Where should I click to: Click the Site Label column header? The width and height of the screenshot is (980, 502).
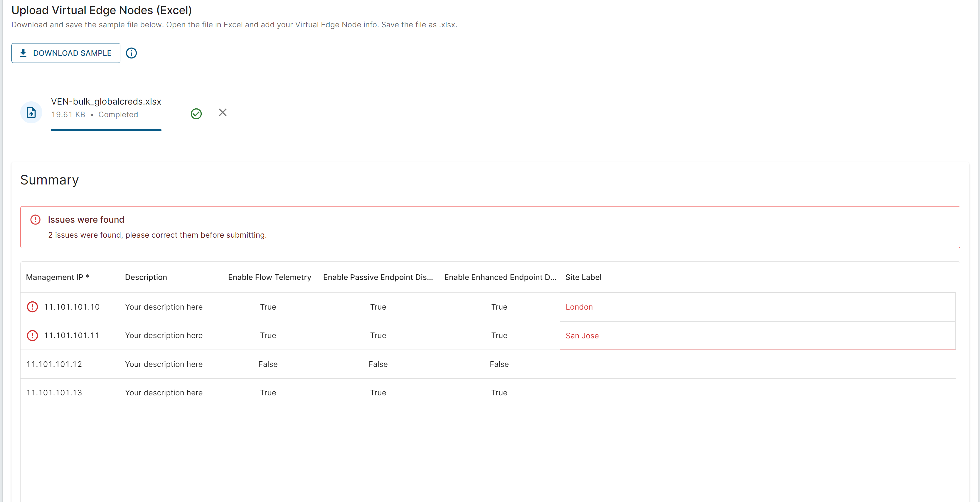pyautogui.click(x=583, y=277)
